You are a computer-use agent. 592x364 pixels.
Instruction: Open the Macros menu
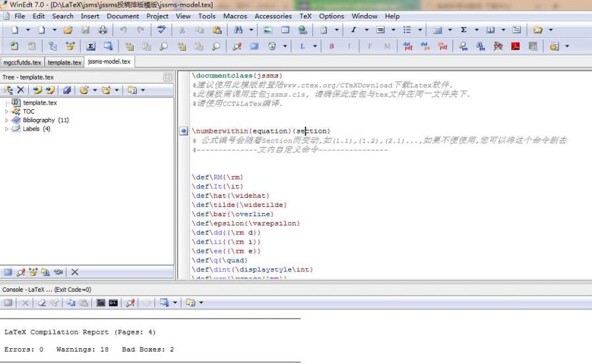[x=235, y=16]
